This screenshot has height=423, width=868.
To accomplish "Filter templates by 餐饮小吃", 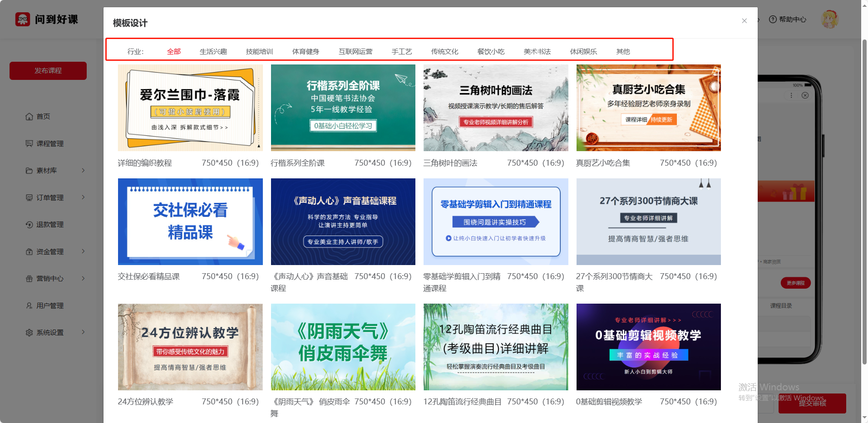I will [x=491, y=52].
